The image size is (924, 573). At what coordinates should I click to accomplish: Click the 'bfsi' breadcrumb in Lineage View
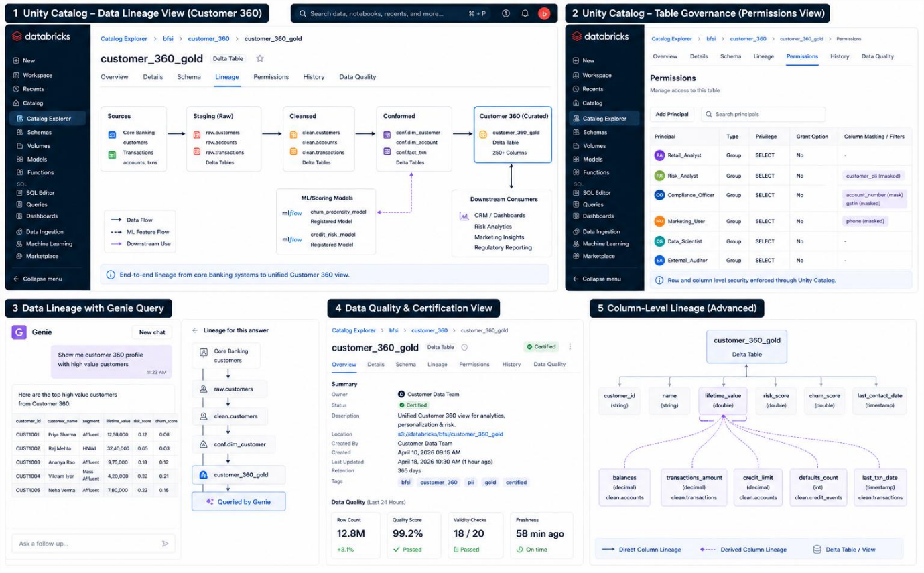pyautogui.click(x=168, y=39)
